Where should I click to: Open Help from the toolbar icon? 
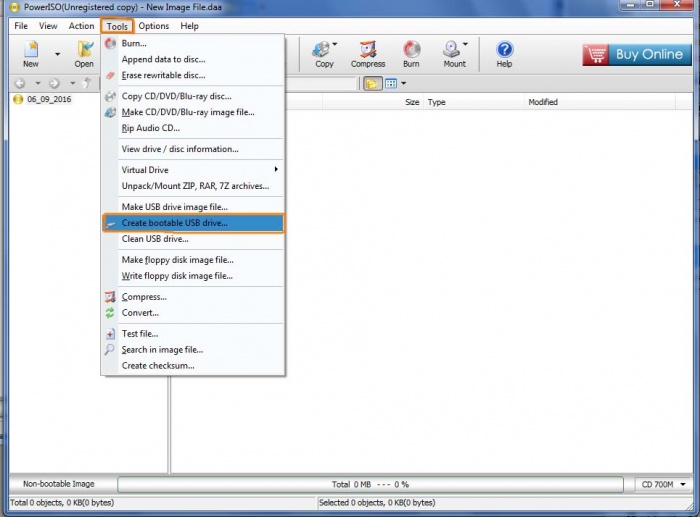point(504,53)
